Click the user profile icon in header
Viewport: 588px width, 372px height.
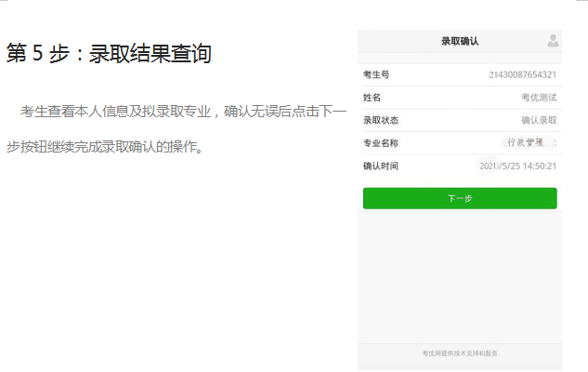[553, 41]
